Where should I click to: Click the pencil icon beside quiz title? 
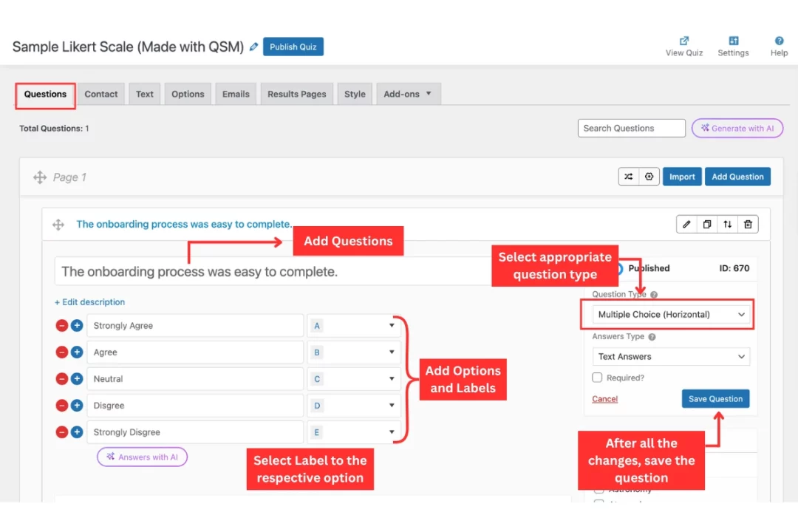tap(254, 47)
